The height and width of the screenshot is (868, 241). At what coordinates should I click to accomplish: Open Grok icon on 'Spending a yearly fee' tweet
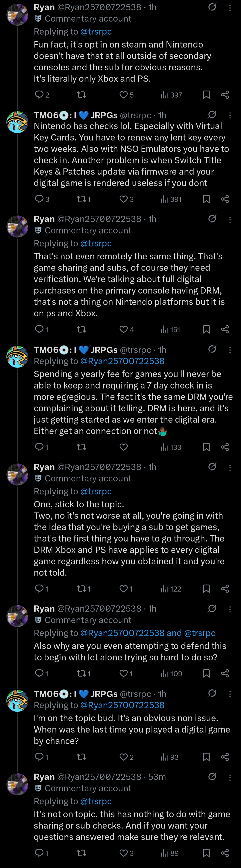pos(212,349)
